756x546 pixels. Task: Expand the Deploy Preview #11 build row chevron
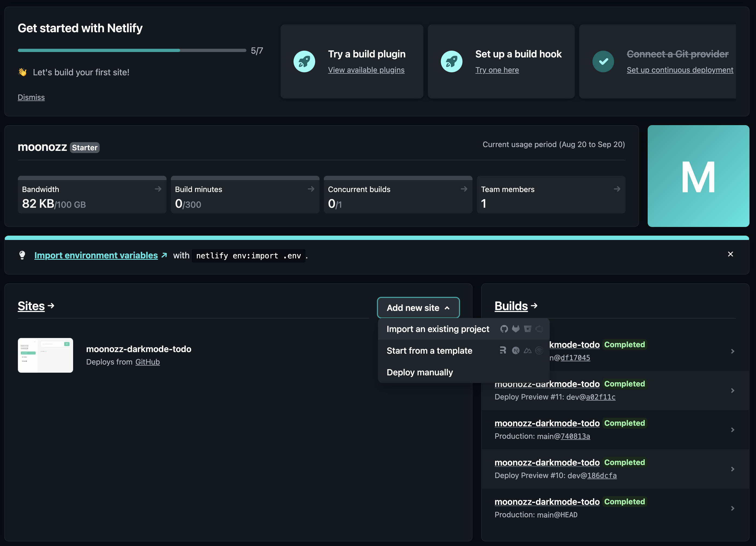[732, 390]
